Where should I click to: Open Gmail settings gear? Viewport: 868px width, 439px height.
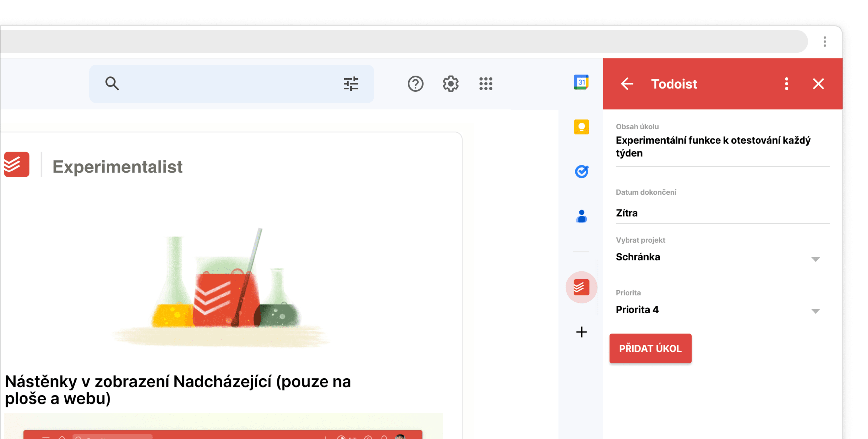451,84
